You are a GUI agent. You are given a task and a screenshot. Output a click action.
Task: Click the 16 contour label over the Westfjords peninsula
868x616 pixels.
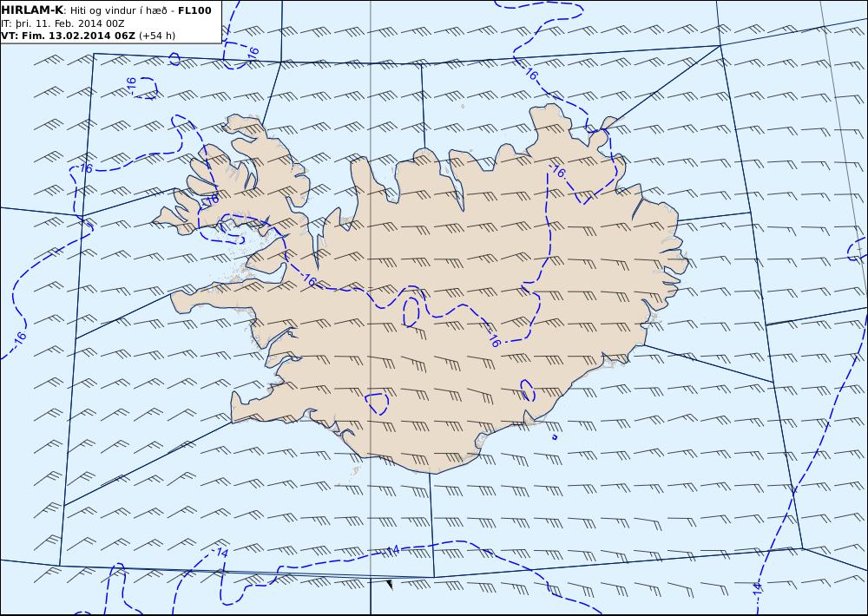click(212, 200)
